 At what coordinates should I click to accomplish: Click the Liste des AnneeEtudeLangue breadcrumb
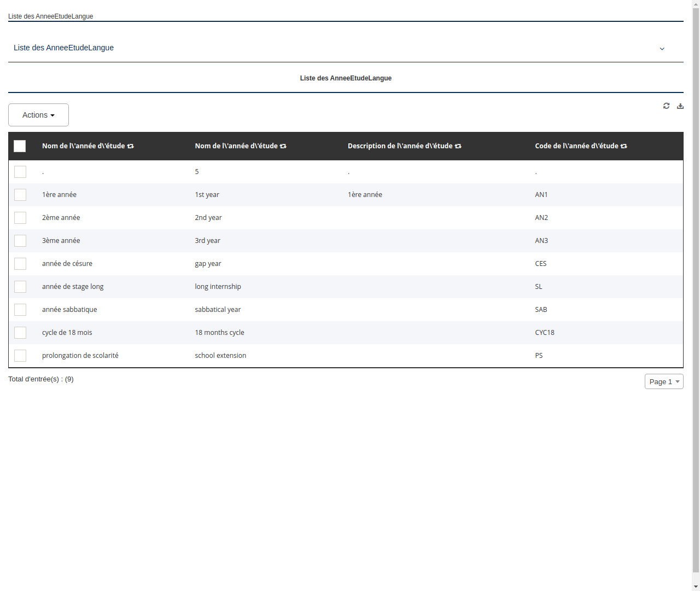[x=50, y=16]
